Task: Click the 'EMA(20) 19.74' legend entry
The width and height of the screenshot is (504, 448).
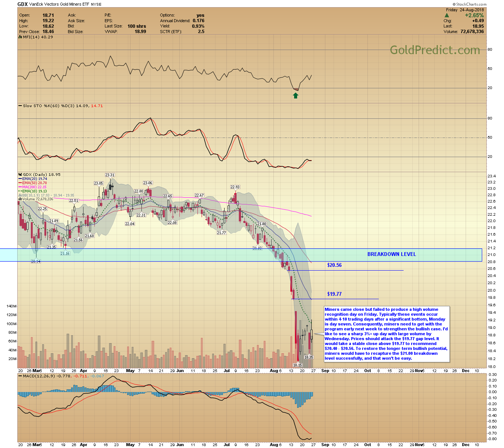Action: point(35,179)
